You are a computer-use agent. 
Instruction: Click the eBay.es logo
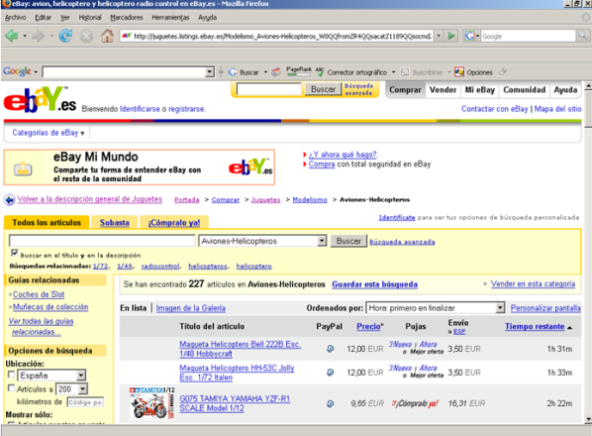(x=40, y=100)
